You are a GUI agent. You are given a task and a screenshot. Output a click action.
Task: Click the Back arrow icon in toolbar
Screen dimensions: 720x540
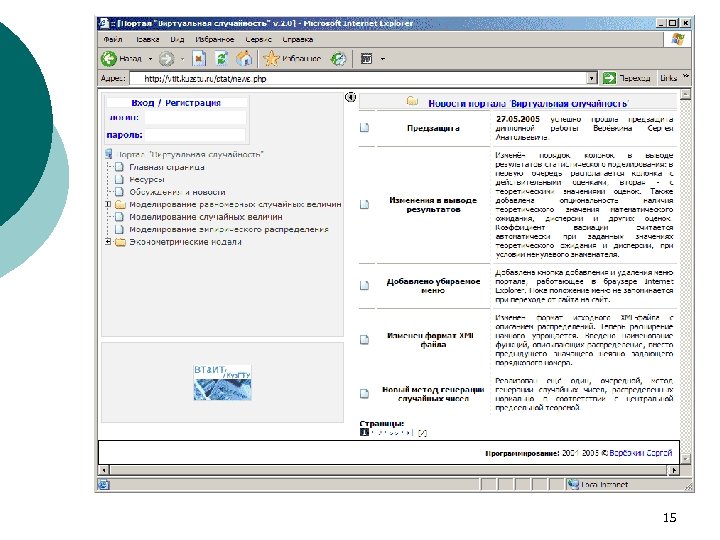click(x=109, y=59)
